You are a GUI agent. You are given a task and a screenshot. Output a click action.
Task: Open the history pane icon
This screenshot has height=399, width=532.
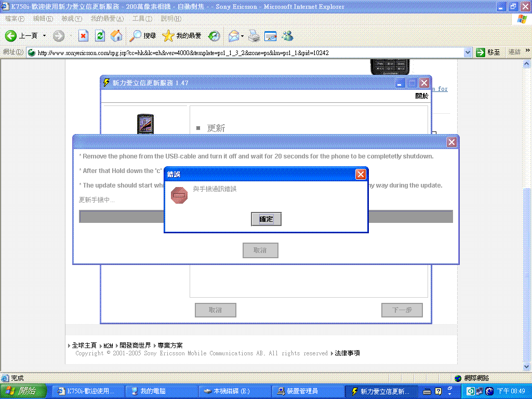[214, 36]
